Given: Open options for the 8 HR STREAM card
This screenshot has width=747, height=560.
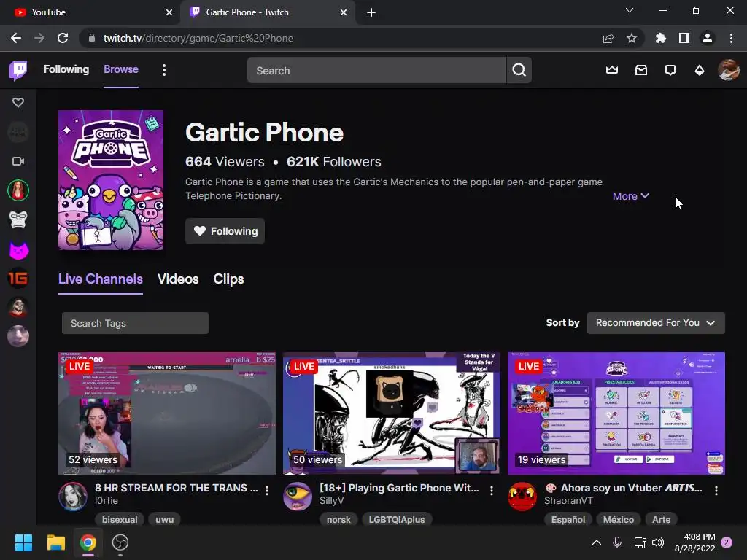Looking at the screenshot, I should (267, 491).
